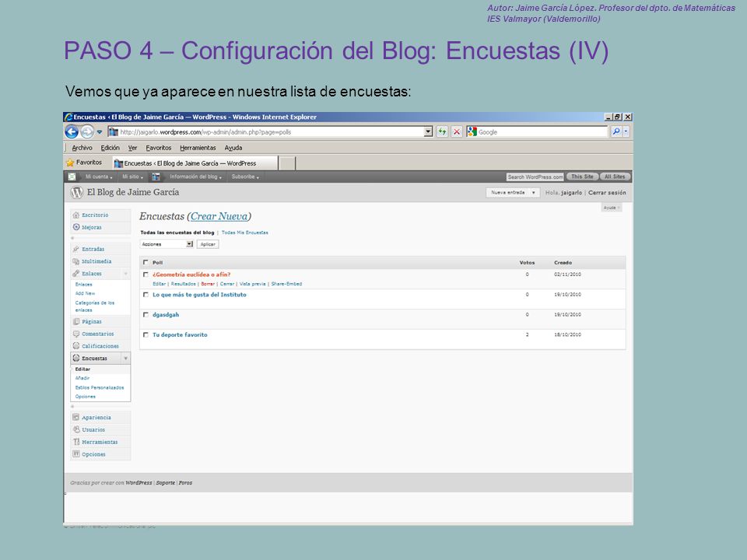This screenshot has height=560, width=747.
Task: Tick the checkbox for Tu deporte favorito
Action: [x=146, y=334]
